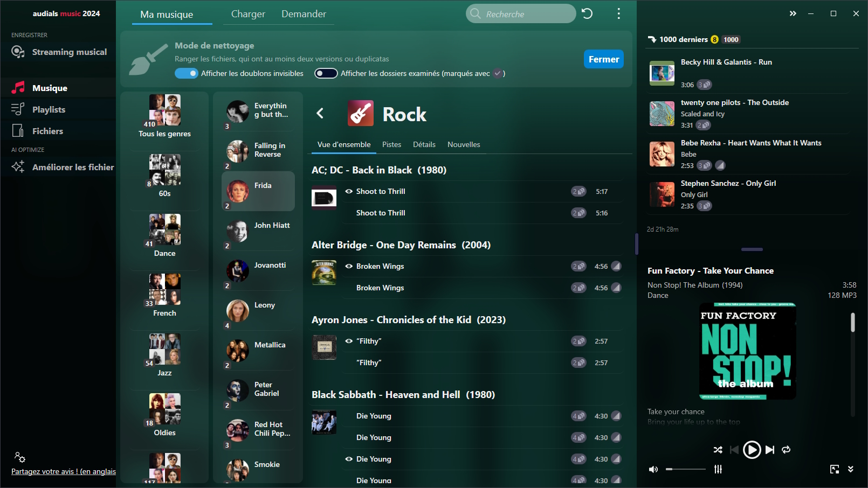The height and width of the screenshot is (488, 868).
Task: Click the lyrics panel scrollbar
Action: click(853, 322)
